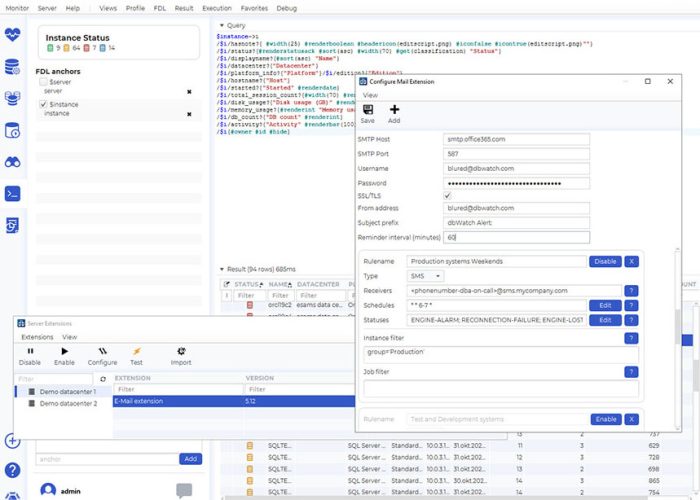
Task: Sort results by NAME column
Action: pos(280,284)
